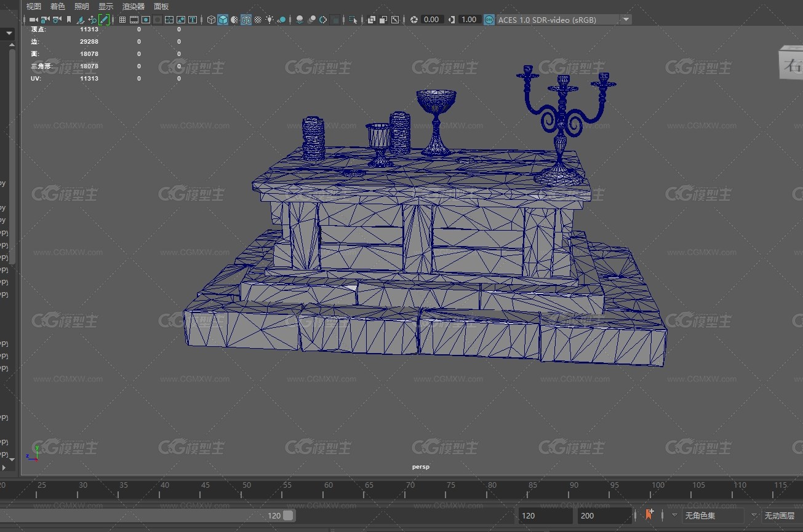The height and width of the screenshot is (532, 803).
Task: Open the 显示 (Show) menu
Action: tap(106, 6)
